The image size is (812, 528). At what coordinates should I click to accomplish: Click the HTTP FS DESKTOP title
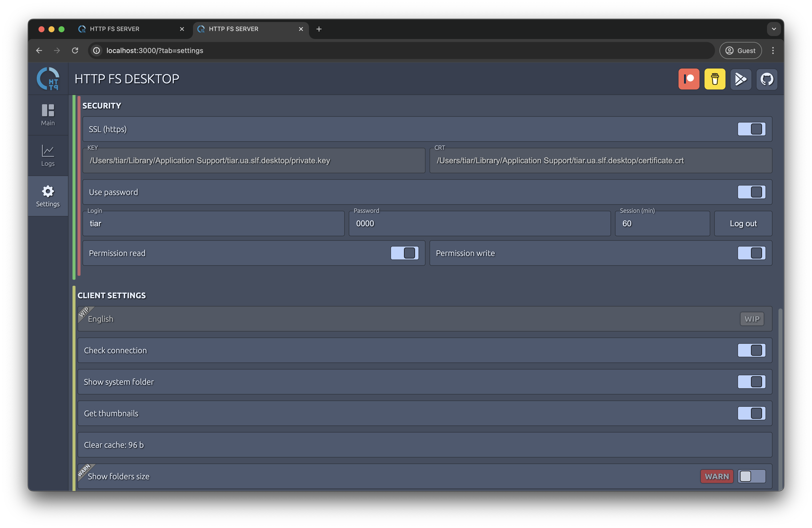[127, 79]
